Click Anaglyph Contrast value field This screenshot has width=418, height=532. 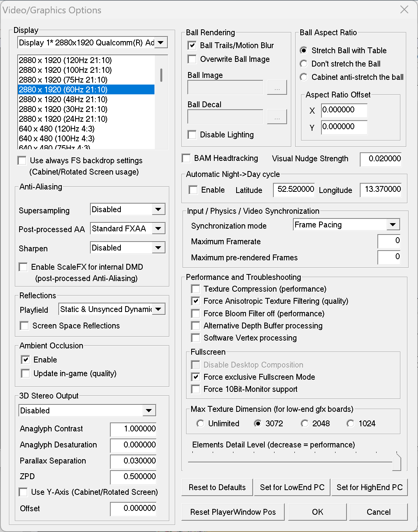pyautogui.click(x=133, y=429)
